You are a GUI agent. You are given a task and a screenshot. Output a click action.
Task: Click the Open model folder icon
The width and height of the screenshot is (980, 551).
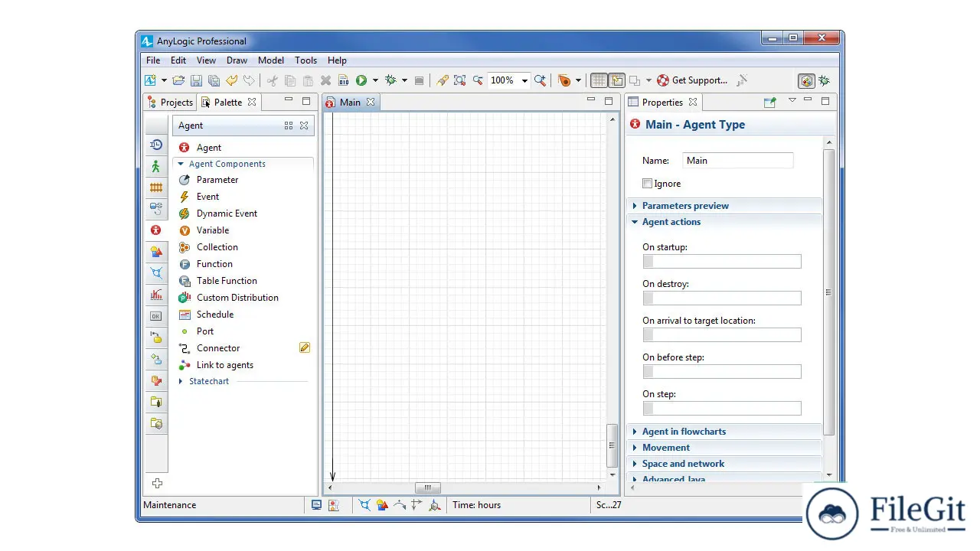[x=178, y=80]
